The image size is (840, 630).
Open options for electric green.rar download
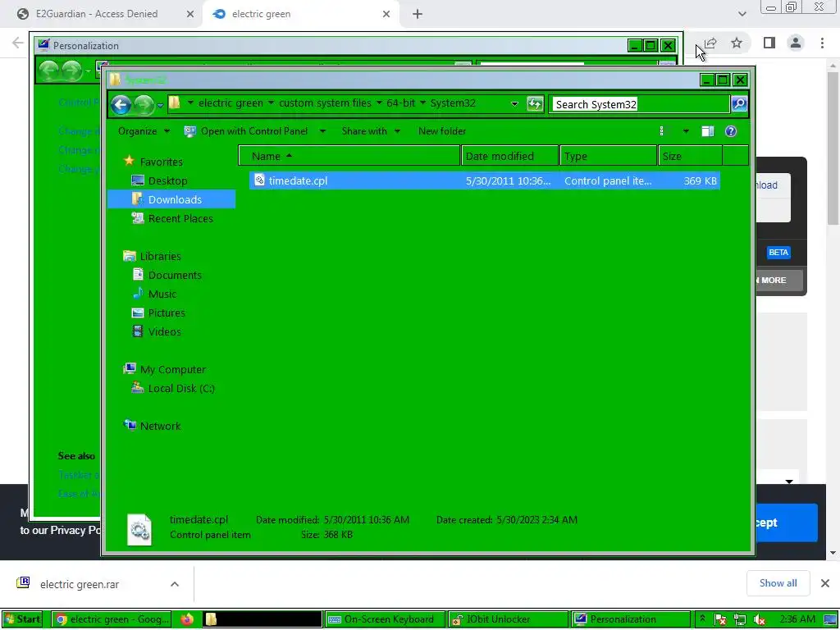[x=175, y=584]
